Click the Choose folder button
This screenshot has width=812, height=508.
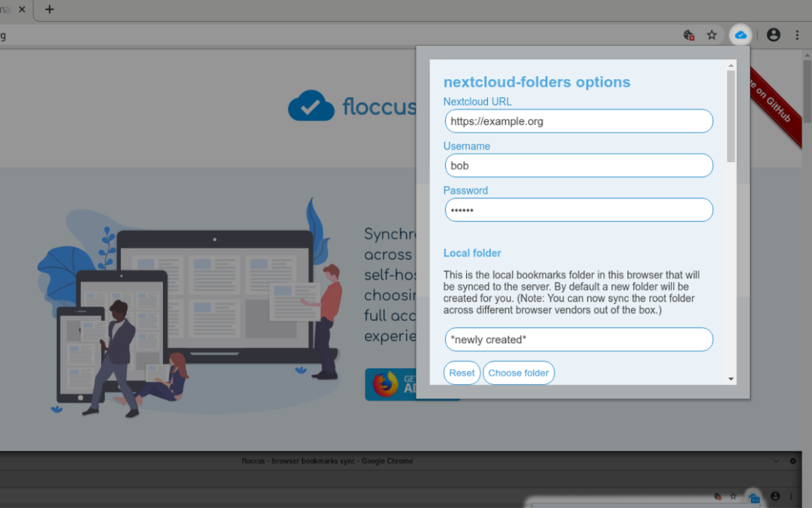tap(518, 373)
